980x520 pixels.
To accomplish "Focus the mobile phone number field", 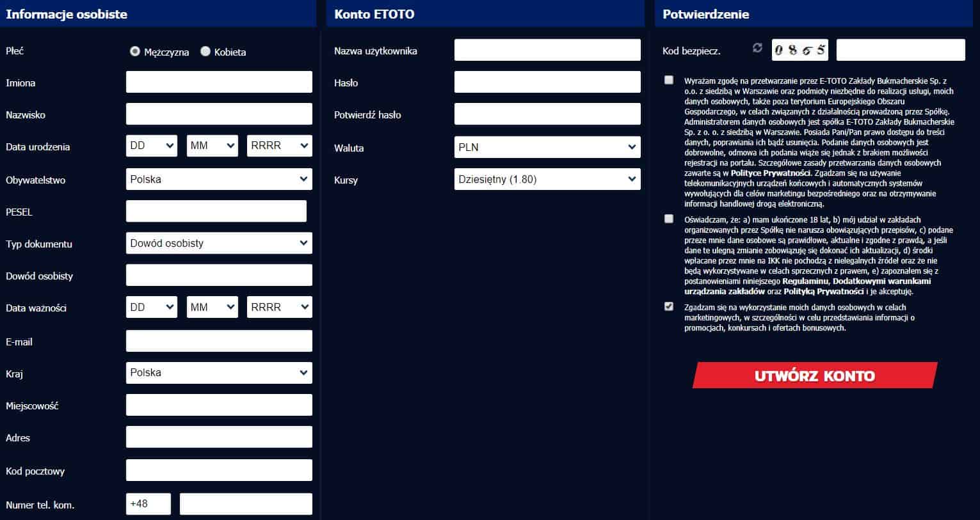I will point(246,504).
